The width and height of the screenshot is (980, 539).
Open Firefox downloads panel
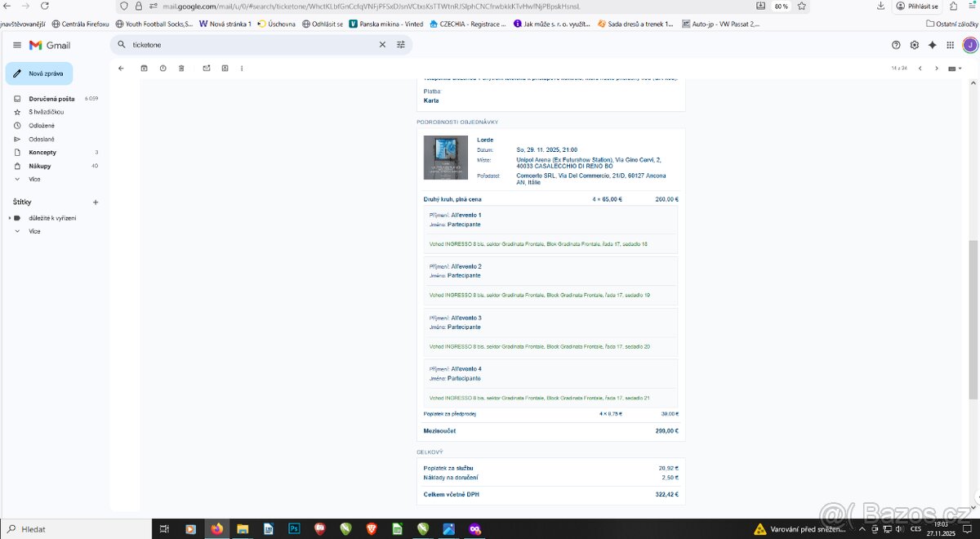coord(880,6)
